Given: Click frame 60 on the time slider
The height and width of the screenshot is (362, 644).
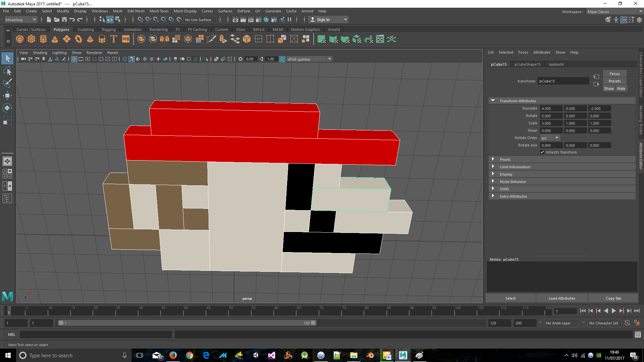Looking at the screenshot, I should click(x=274, y=311).
